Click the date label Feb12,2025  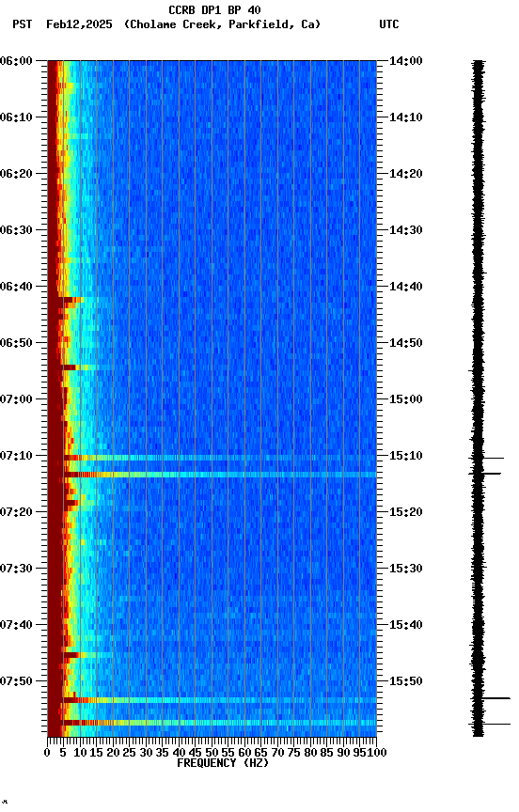point(79,24)
